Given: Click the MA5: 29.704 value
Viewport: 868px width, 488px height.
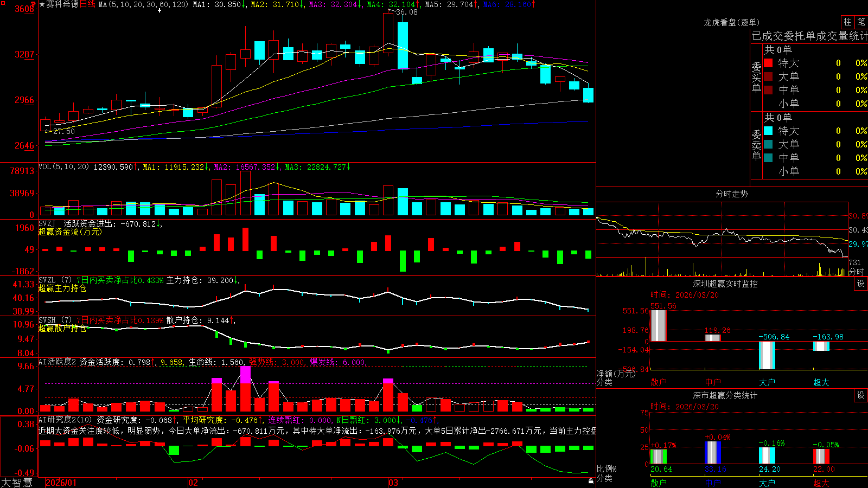Looking at the screenshot, I should [451, 4].
